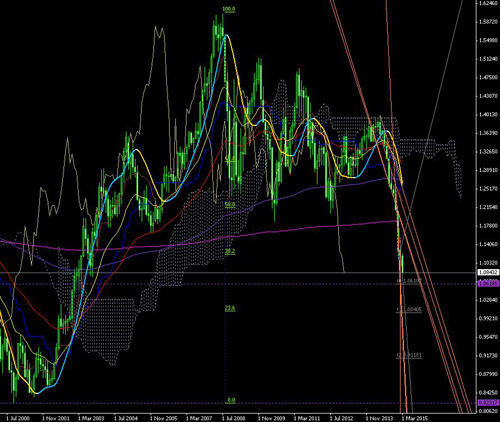Screen dimensions: 500x422
Task: Click the lower purple price tag near axis bottom
Action: point(488,403)
